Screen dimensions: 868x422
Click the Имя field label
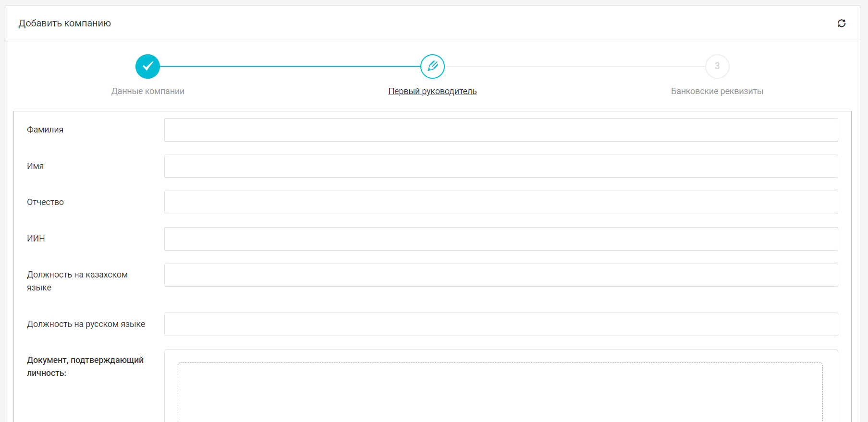(x=35, y=166)
